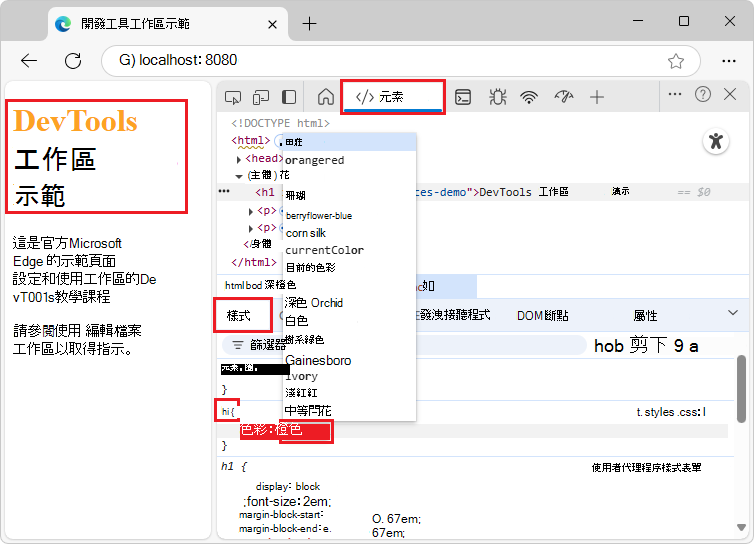Select the closing /html tag
The width and height of the screenshot is (754, 544).
254,263
